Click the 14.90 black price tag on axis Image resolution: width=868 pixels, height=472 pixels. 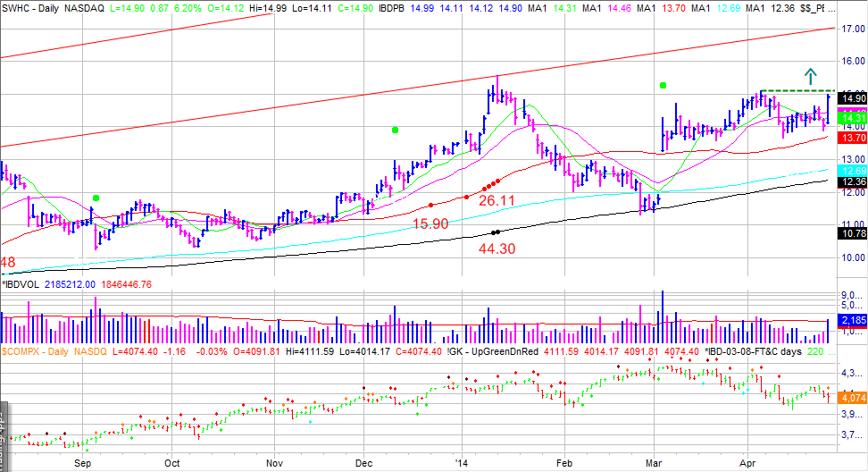(852, 98)
